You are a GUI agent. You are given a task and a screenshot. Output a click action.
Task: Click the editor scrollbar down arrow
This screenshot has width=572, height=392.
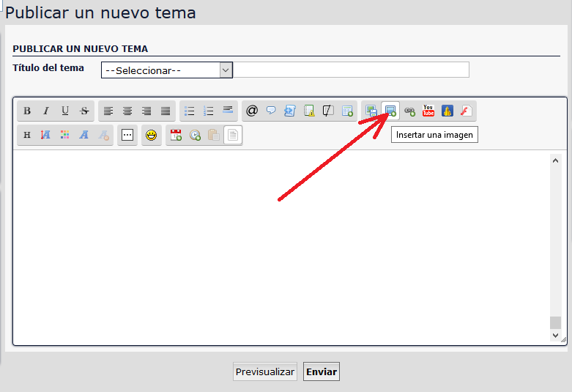556,336
